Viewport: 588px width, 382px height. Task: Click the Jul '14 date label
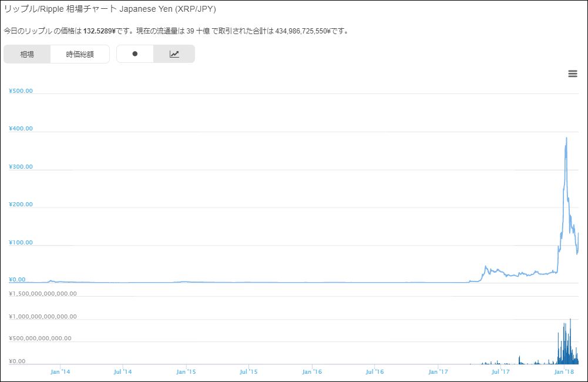tap(123, 371)
